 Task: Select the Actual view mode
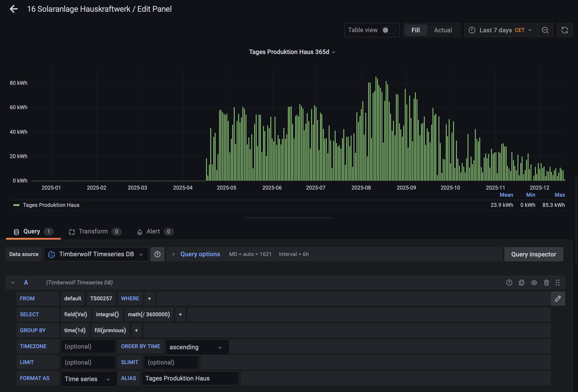443,30
